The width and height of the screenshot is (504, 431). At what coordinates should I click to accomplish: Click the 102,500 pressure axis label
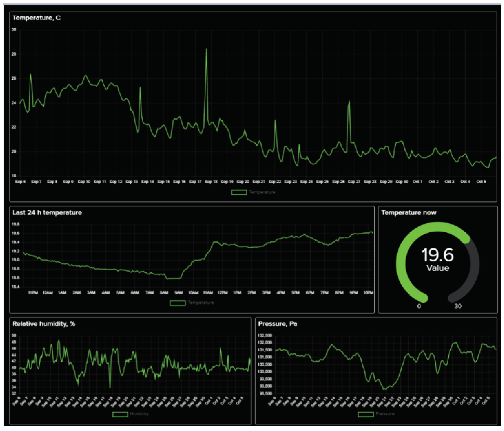(x=265, y=336)
